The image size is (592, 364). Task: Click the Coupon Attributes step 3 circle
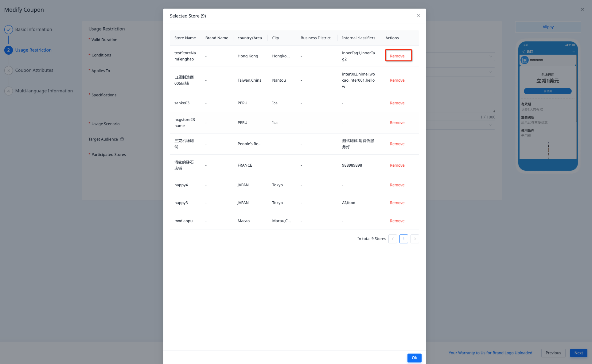pos(9,70)
